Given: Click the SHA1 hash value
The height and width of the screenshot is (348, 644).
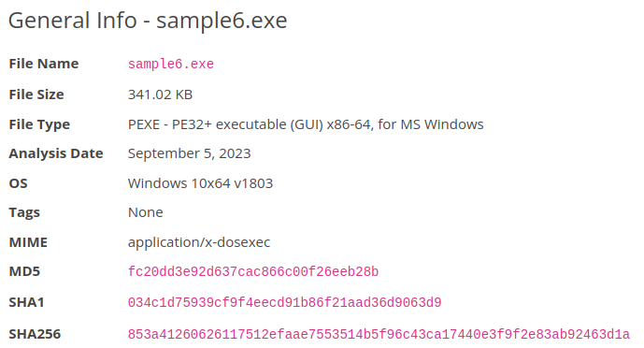Looking at the screenshot, I should click(x=285, y=303).
